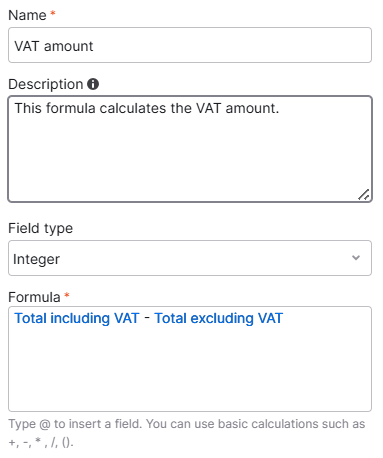Select the Total excluding VAT field token
This screenshot has width=383, height=458.
(219, 318)
